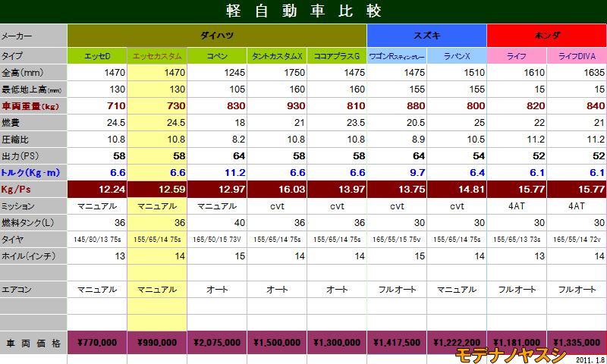Click the ライフ column header
Viewport: 607px width, 364px height.
(517, 56)
